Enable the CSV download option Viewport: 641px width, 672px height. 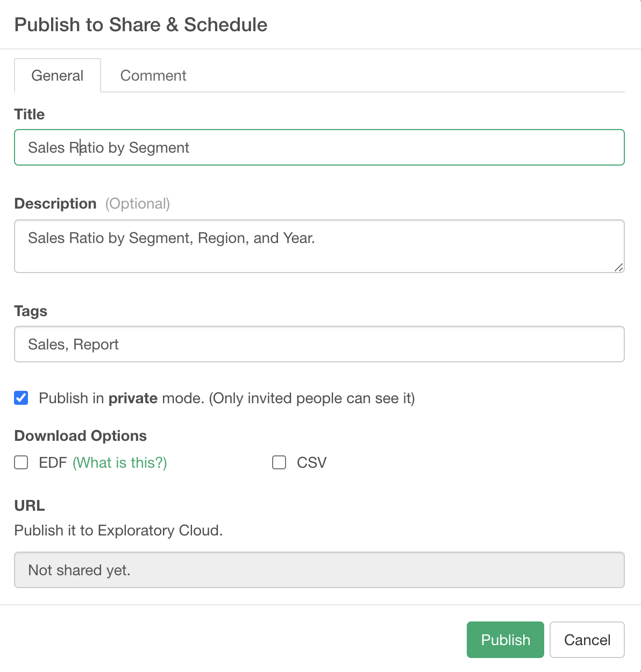(279, 462)
